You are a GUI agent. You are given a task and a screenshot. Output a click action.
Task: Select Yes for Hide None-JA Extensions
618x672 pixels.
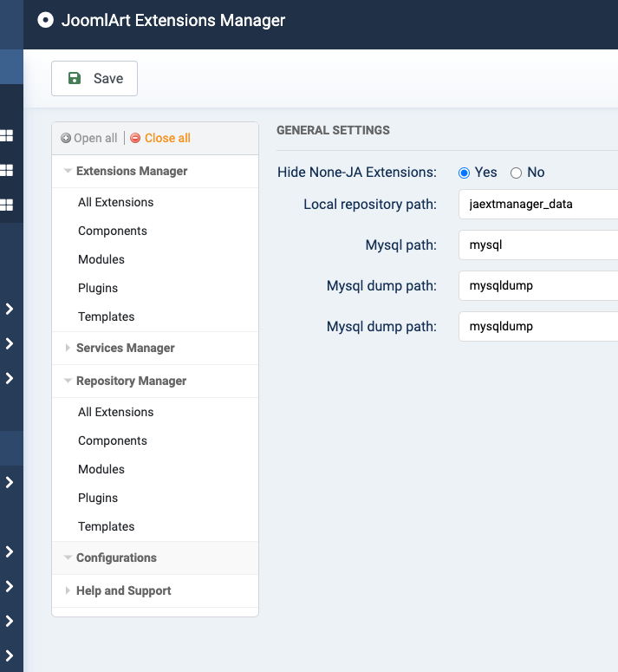(465, 173)
